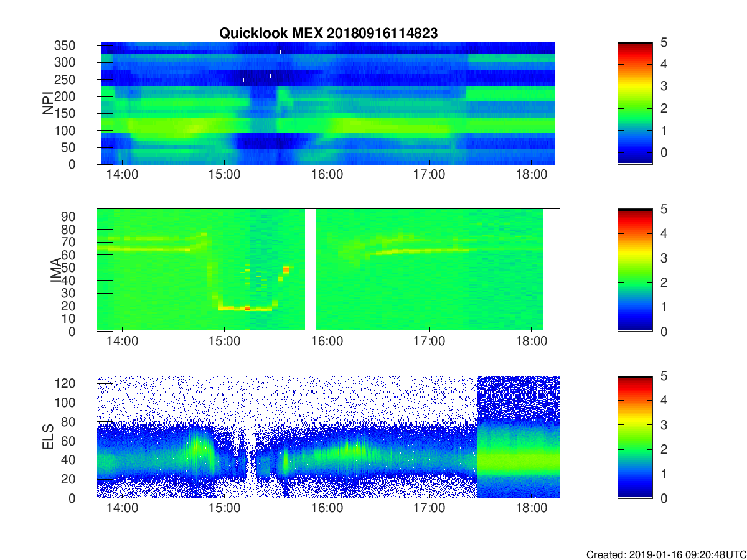This screenshot has width=747, height=560.
Task: Click 17:00 time label under IMA panel
Action: pos(429,342)
